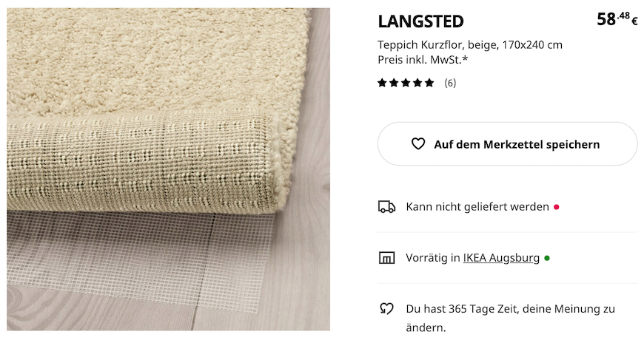644x343 pixels.
Task: Click the 'Preis inkl. MwSt.*' note
Action: (x=423, y=60)
